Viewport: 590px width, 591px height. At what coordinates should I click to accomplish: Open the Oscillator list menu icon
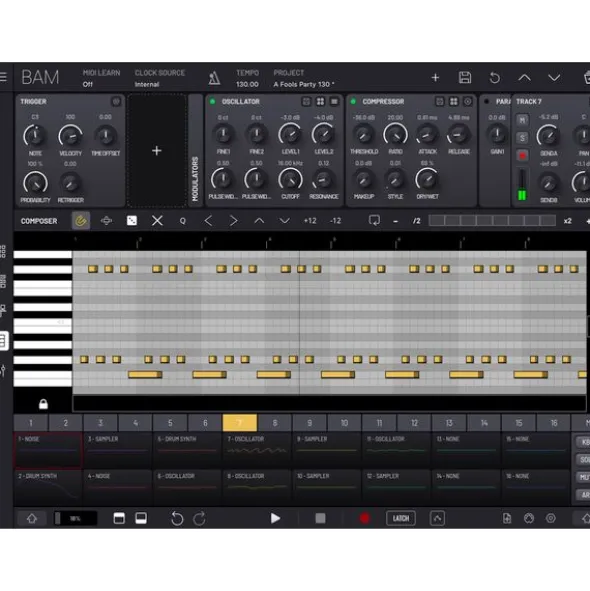tap(334, 101)
